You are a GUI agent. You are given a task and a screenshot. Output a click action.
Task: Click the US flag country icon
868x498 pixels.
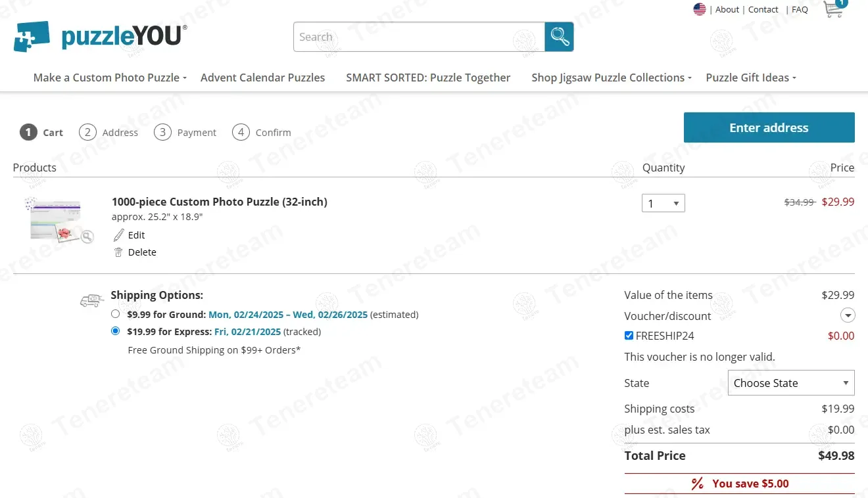coord(700,9)
